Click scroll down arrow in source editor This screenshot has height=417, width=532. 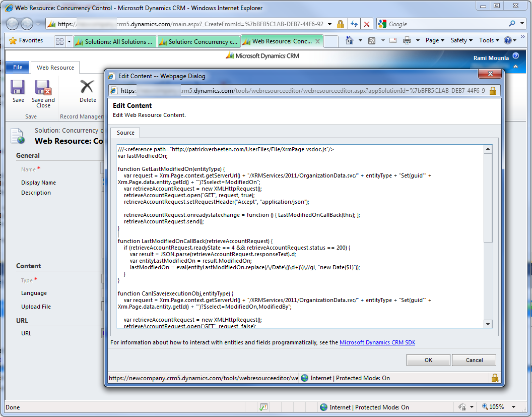[x=488, y=324]
